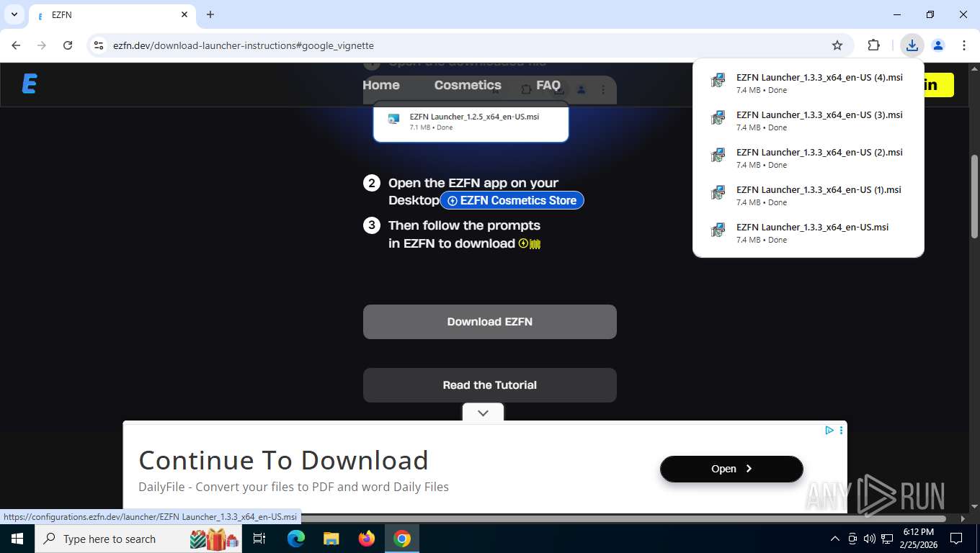This screenshot has height=553, width=980.
Task: Go back to the previous page
Action: (x=16, y=45)
